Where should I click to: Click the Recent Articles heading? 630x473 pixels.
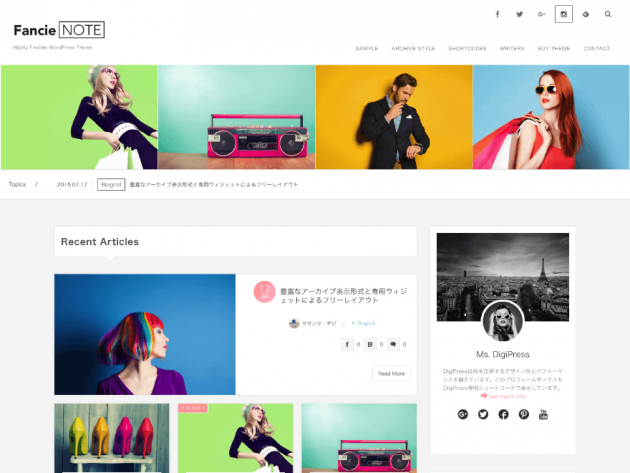click(x=100, y=242)
